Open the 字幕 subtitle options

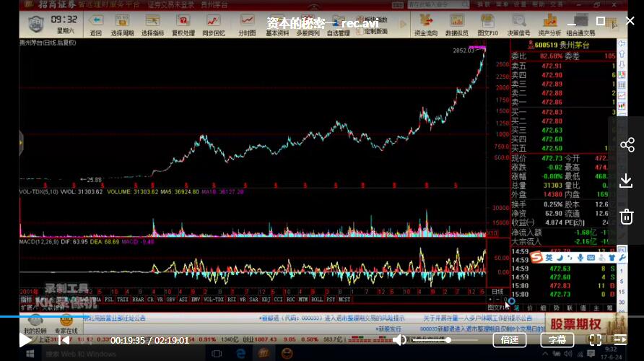557,340
